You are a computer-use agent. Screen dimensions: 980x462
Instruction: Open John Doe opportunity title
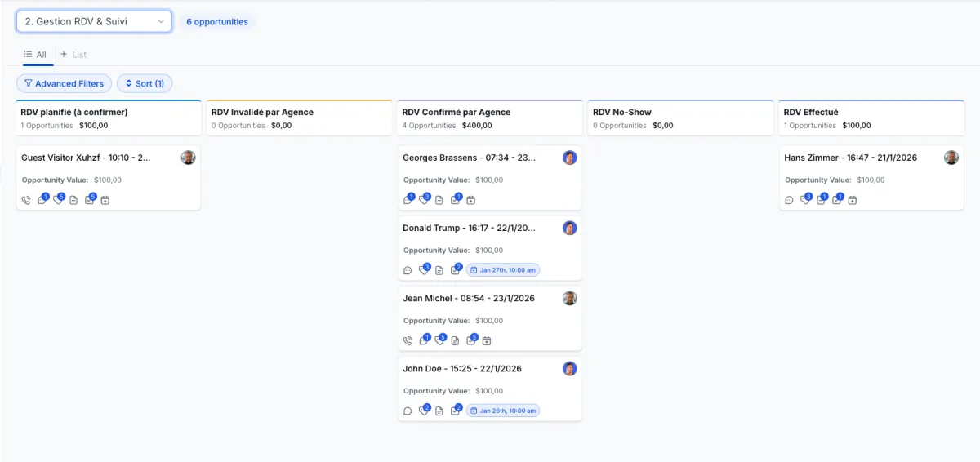462,368
